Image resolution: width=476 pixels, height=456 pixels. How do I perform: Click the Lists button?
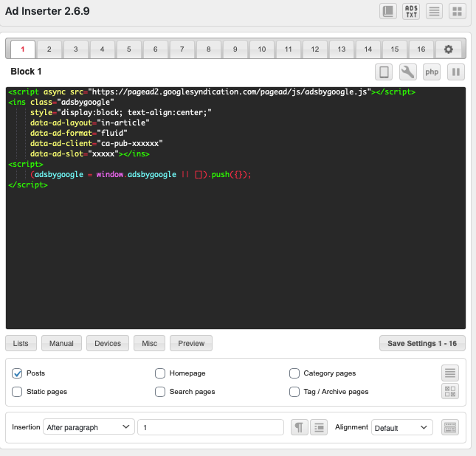(21, 343)
